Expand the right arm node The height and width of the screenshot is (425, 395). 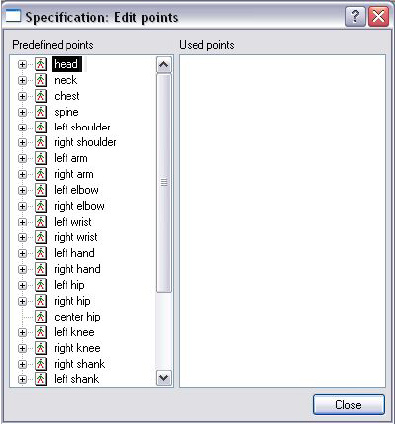[22, 174]
